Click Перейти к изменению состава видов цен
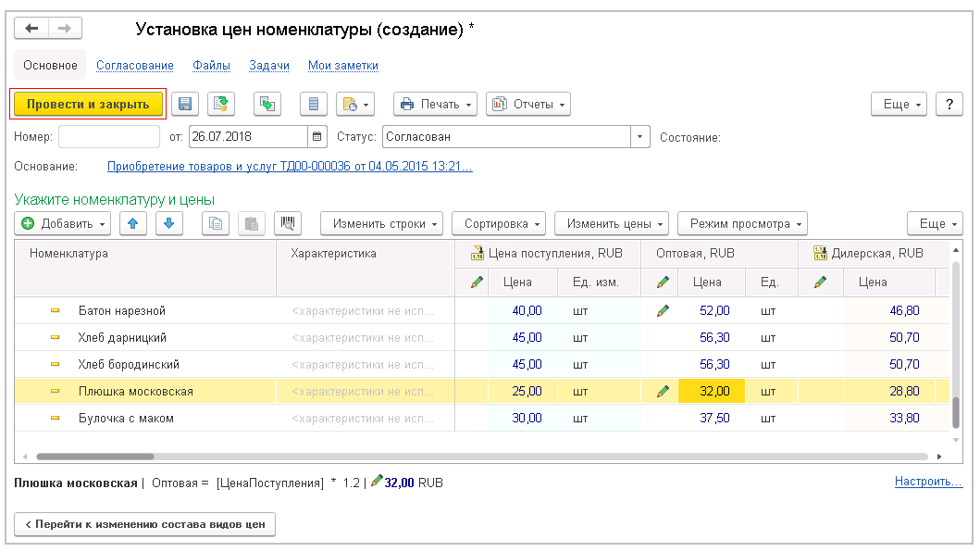The height and width of the screenshot is (552, 980). (x=144, y=524)
